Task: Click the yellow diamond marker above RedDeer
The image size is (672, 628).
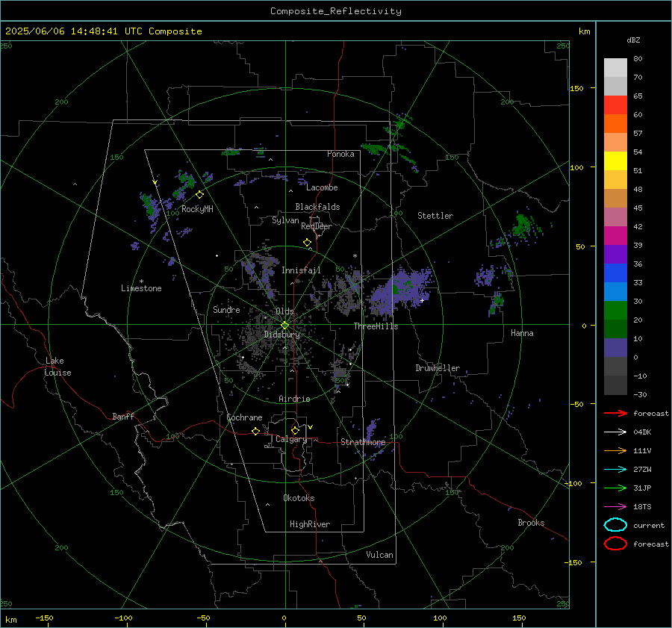Action: click(x=307, y=243)
